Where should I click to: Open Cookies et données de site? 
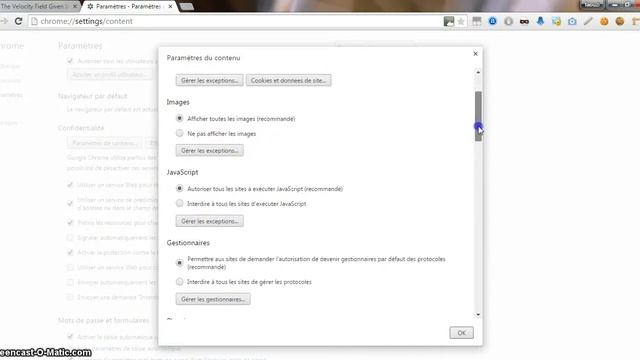(289, 80)
